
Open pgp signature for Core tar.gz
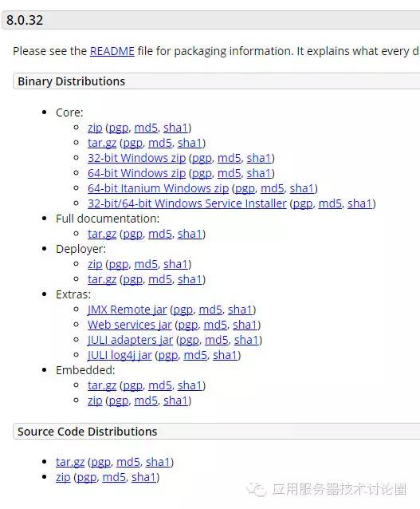[132, 143]
